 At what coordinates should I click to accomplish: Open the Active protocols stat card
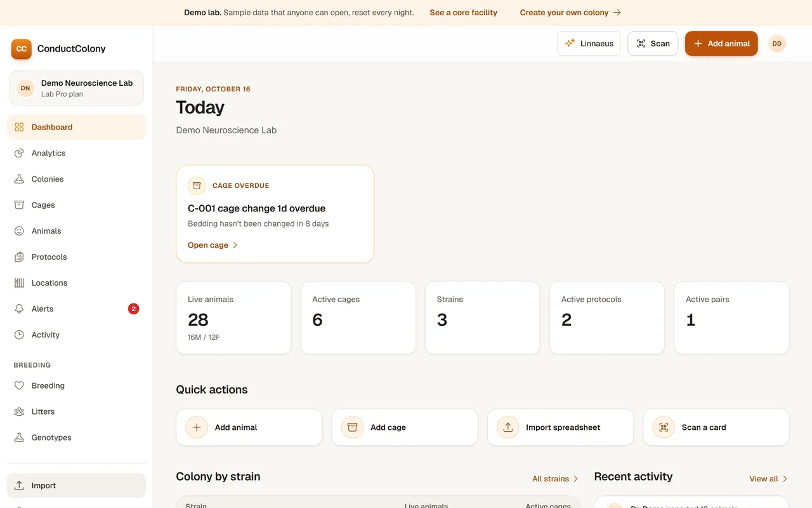coord(607,318)
